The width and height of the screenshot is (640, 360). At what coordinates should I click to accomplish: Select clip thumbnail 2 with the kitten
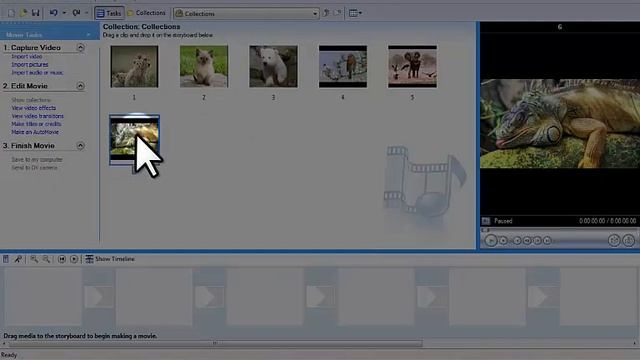(x=204, y=67)
